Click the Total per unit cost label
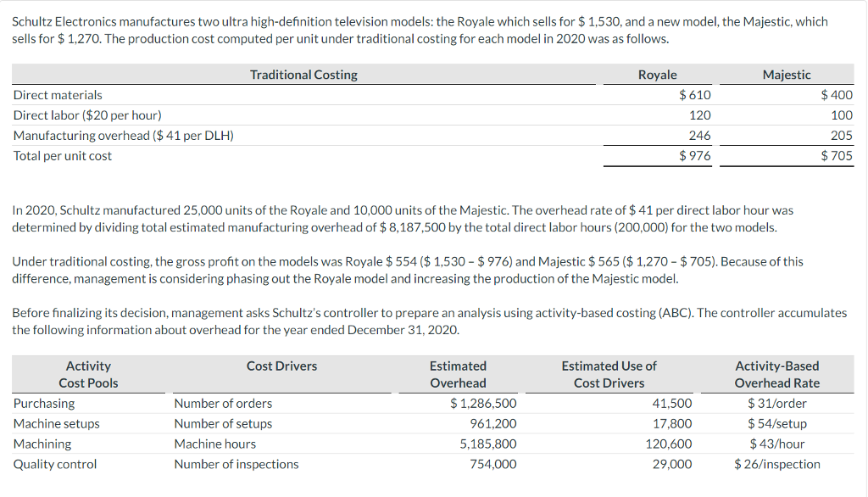This screenshot has width=868, height=497. (x=61, y=155)
